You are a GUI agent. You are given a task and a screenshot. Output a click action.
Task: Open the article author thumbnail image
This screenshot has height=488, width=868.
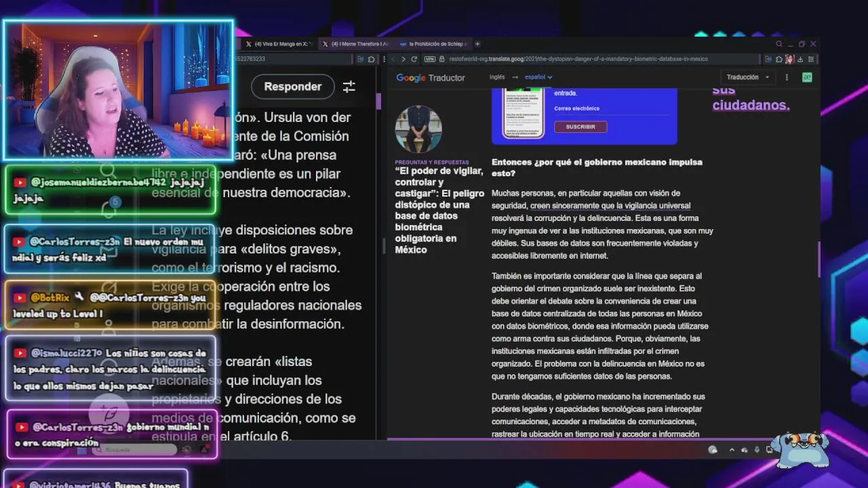[x=418, y=129]
